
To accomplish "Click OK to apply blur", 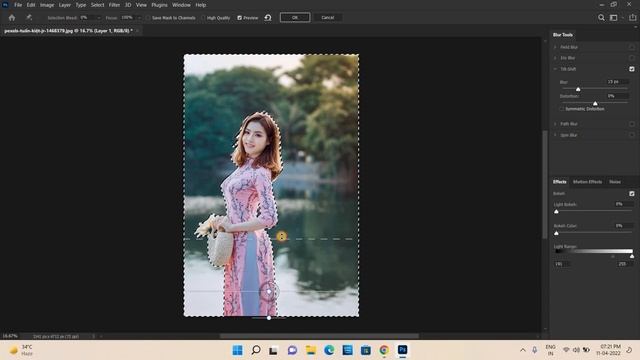I will coord(295,18).
